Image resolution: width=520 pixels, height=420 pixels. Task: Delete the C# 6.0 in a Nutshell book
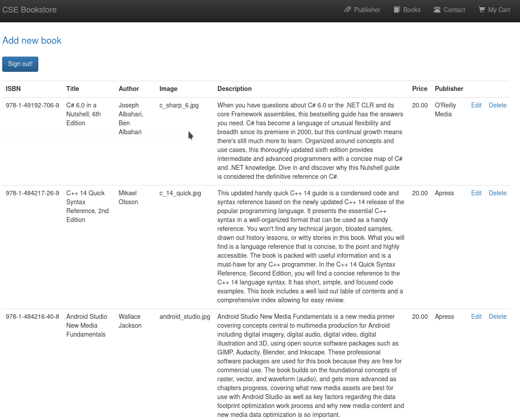point(497,105)
